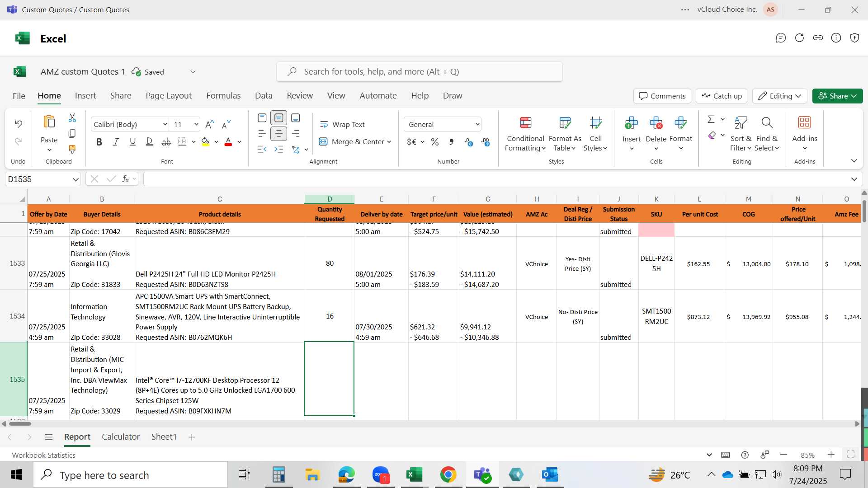Click the AutoSum sigma icon

[x=711, y=119]
